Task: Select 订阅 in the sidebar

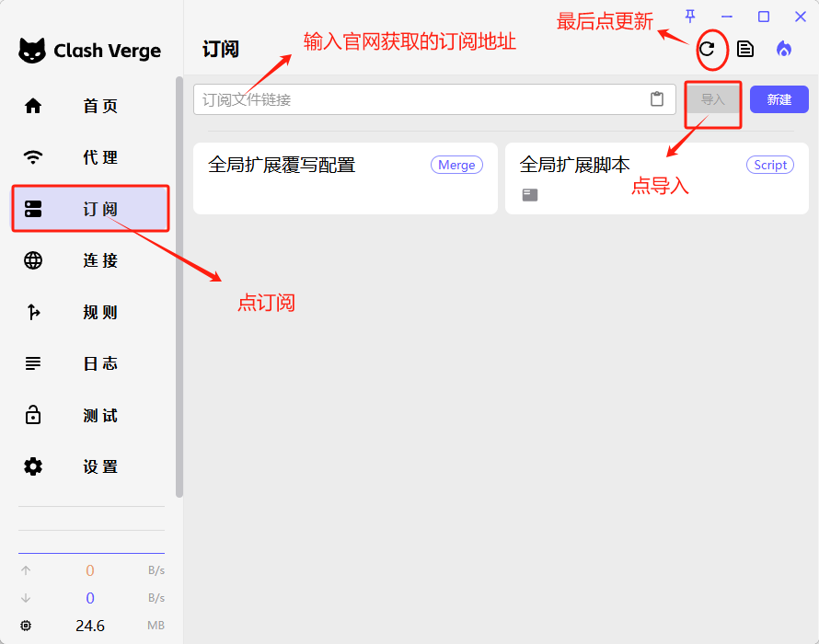Action: point(90,209)
